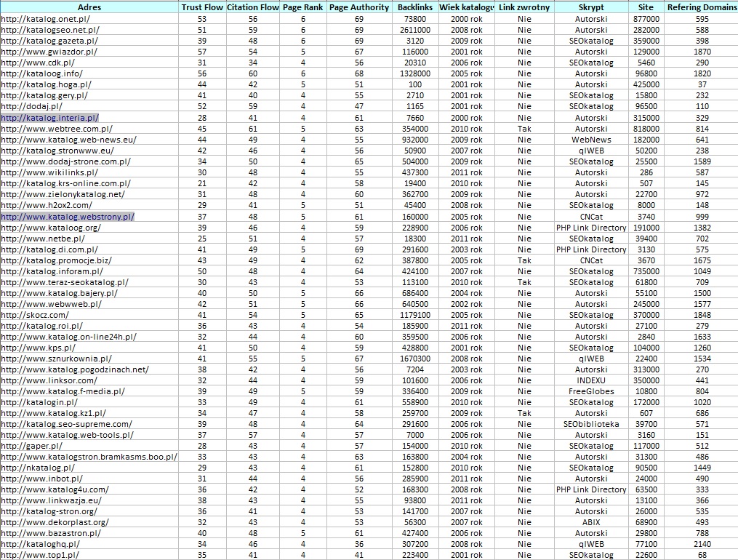Open the highlighted www.katalog.webstrony.pl link
Image resolution: width=738 pixels, height=560 pixels.
pyautogui.click(x=68, y=217)
